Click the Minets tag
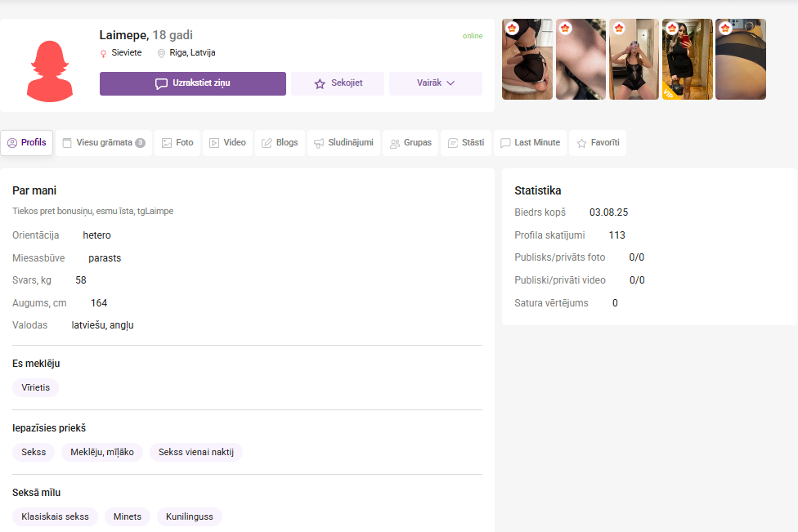The image size is (798, 532). pyautogui.click(x=128, y=516)
